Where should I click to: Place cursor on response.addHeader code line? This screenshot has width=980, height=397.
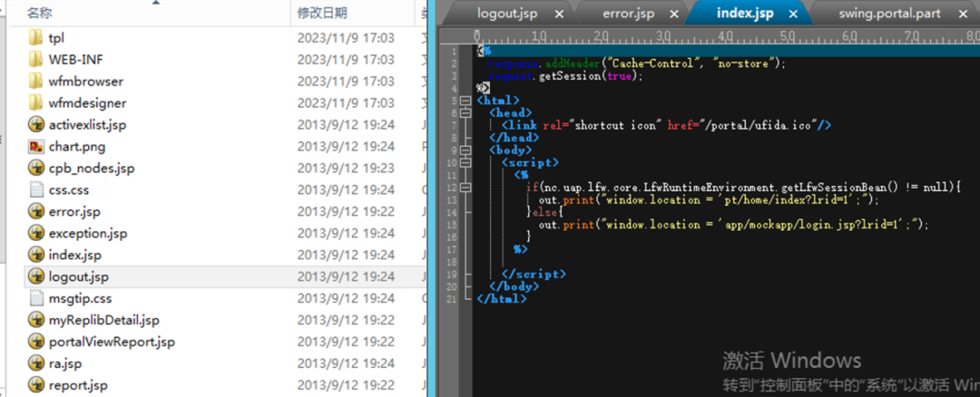click(x=636, y=63)
